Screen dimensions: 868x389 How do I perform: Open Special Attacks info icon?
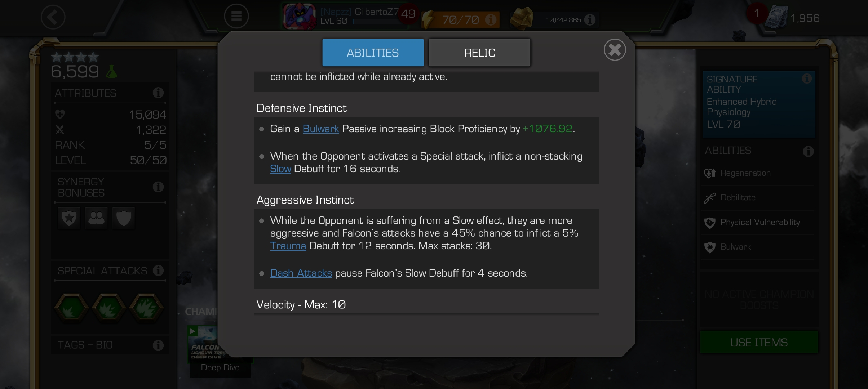tap(158, 270)
